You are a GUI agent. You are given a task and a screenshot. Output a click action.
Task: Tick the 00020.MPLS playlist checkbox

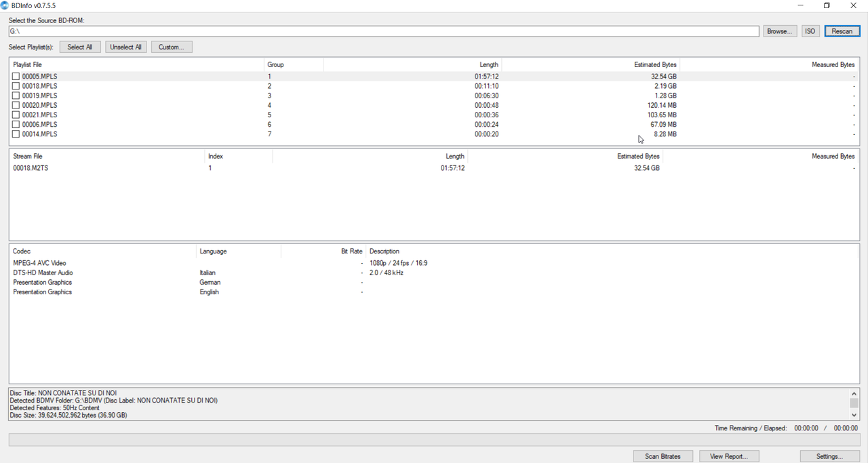click(x=16, y=105)
